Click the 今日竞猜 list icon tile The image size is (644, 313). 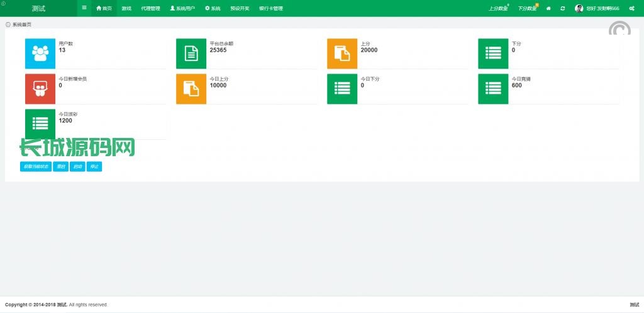coord(493,89)
